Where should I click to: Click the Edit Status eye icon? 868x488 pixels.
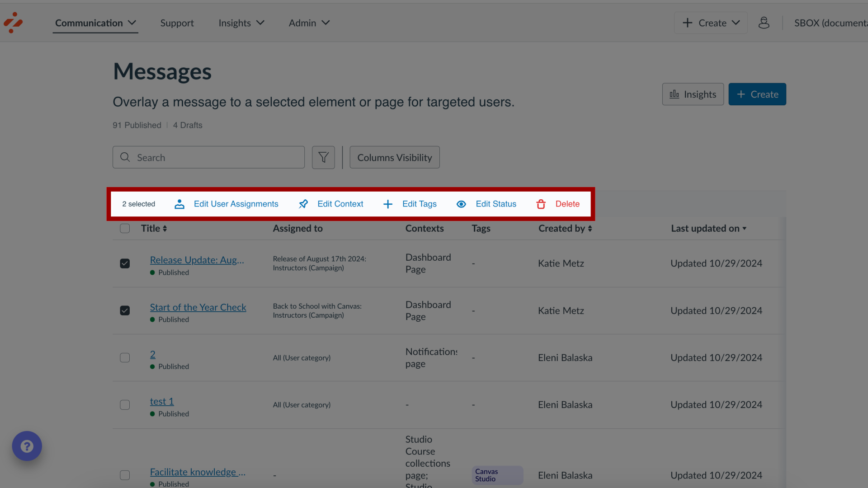coord(462,204)
